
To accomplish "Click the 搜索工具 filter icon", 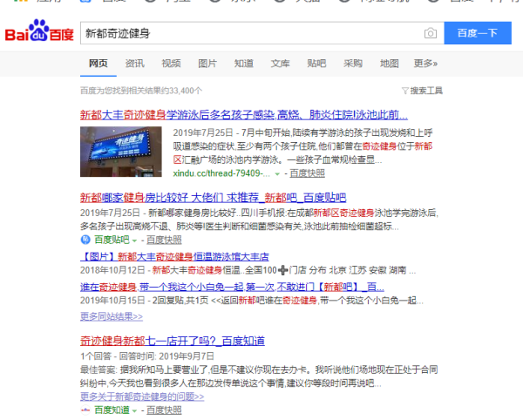I will [x=405, y=91].
